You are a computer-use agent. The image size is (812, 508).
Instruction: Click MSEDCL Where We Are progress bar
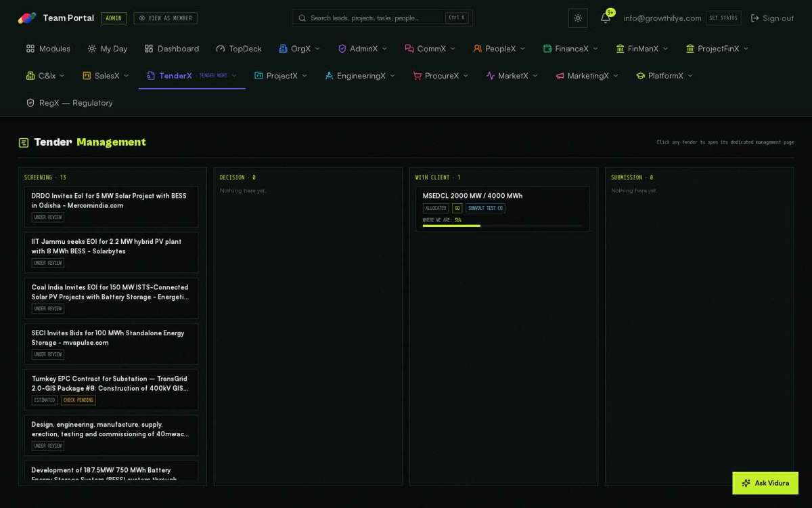(502, 226)
